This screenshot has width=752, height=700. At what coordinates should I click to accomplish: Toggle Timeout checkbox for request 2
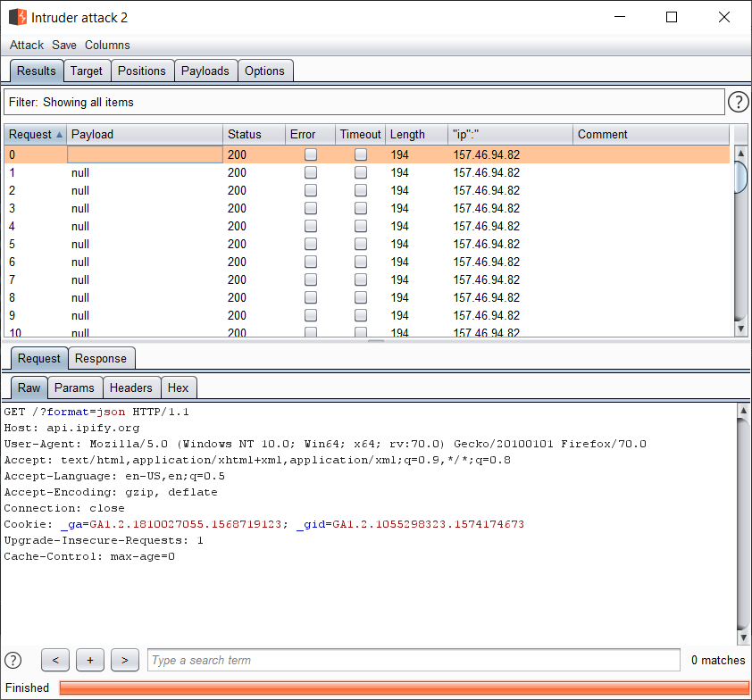click(361, 190)
